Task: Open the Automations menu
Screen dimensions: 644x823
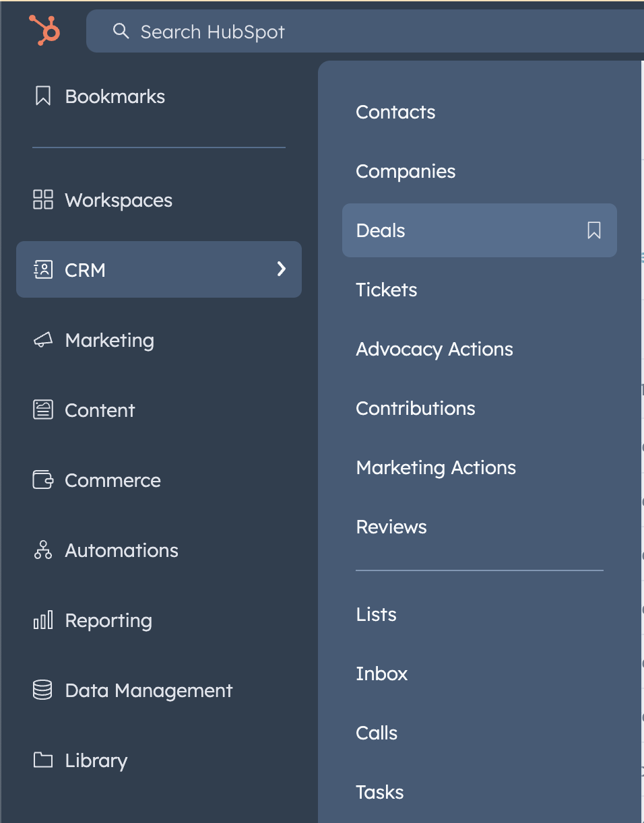Action: tap(122, 550)
